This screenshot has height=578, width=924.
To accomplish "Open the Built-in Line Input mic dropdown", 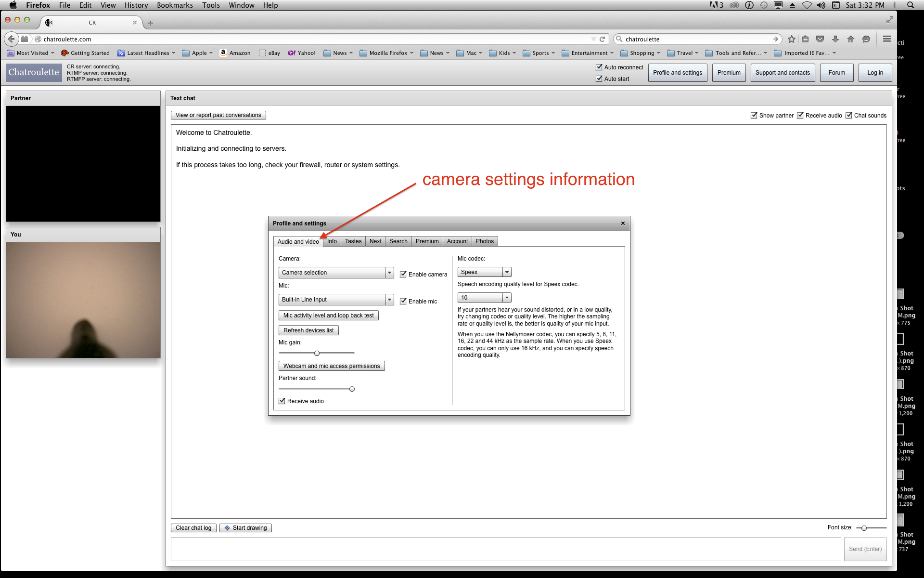I will [336, 300].
